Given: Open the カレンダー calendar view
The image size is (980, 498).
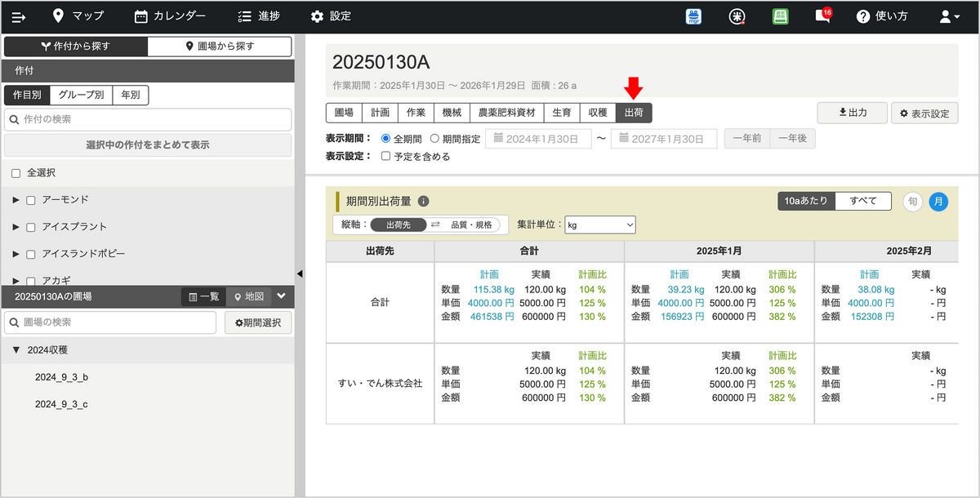Looking at the screenshot, I should click(170, 16).
